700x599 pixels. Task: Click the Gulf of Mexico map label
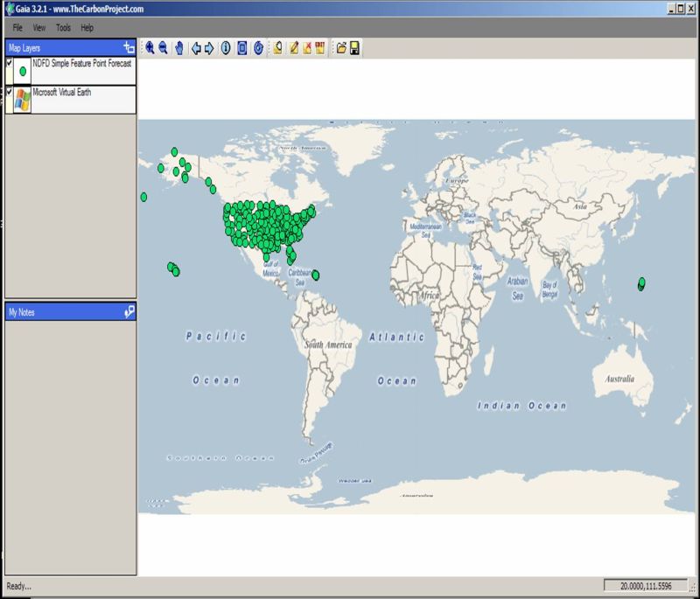pos(270,268)
